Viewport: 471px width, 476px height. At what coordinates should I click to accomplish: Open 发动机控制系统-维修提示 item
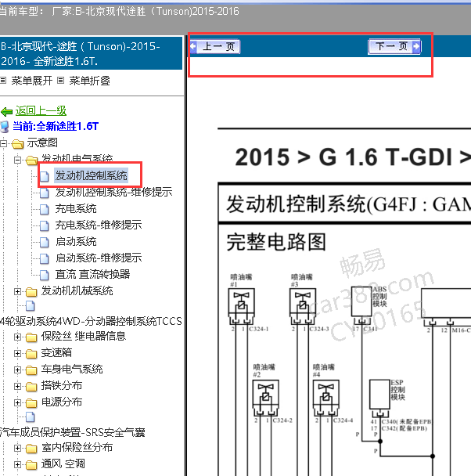(113, 192)
